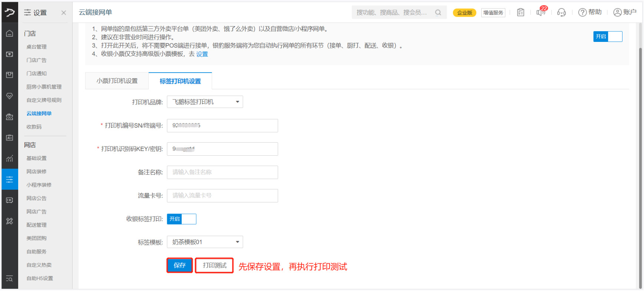Click the highlighted settings sliders sidebar icon
This screenshot has width=644, height=291.
click(10, 179)
